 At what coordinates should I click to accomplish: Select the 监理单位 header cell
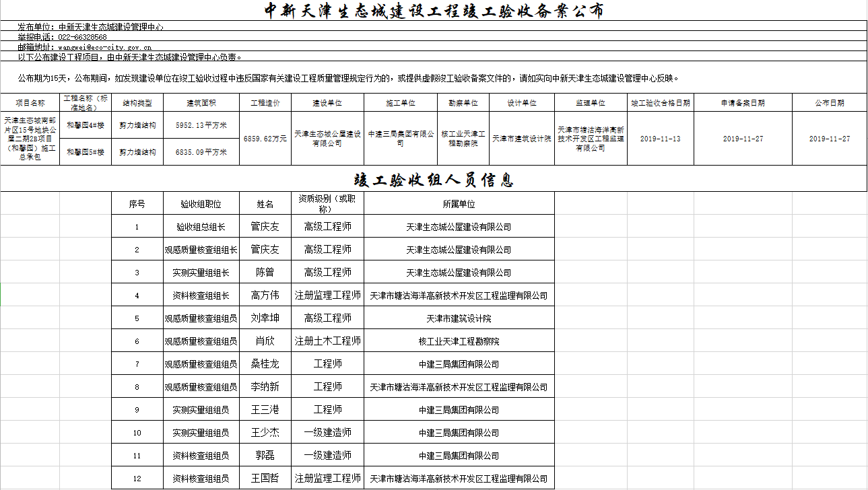pos(591,103)
